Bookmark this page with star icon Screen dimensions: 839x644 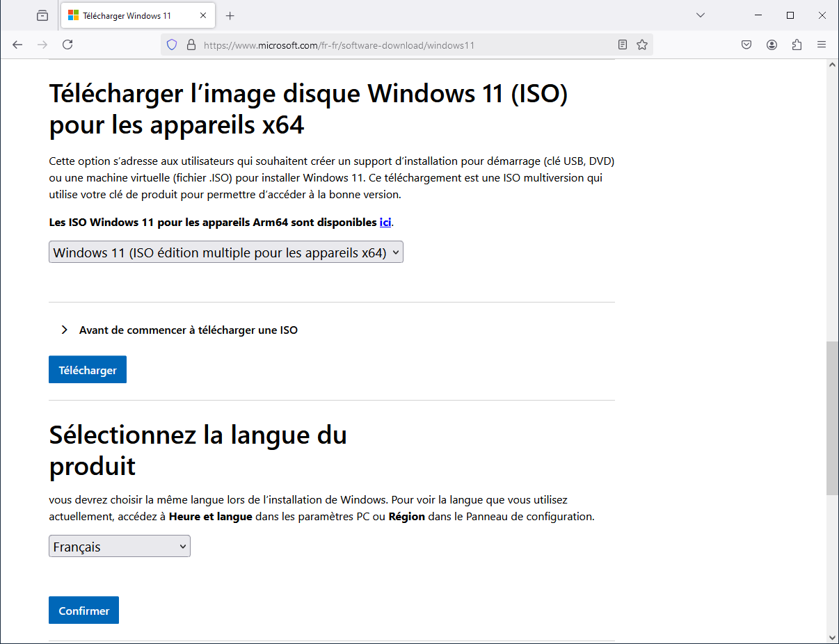642,45
